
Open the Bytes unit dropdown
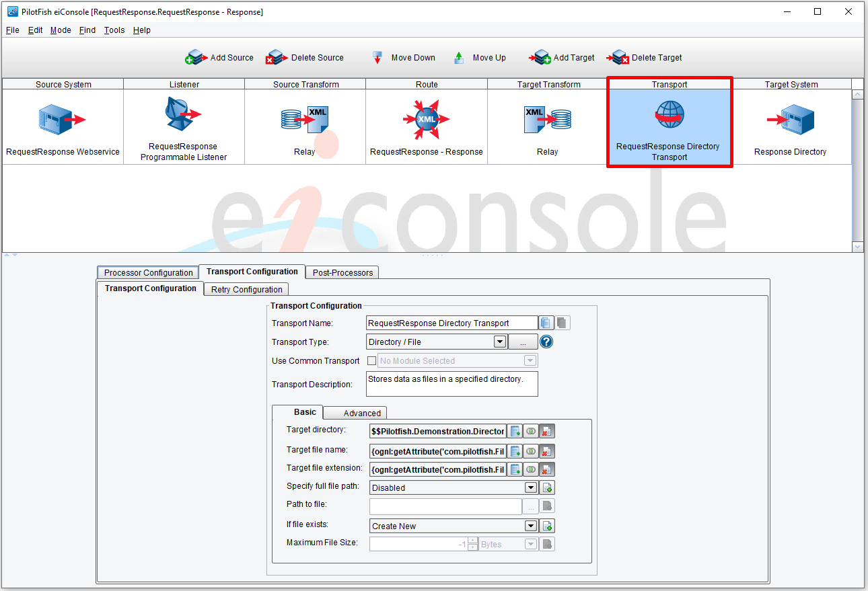click(x=530, y=544)
